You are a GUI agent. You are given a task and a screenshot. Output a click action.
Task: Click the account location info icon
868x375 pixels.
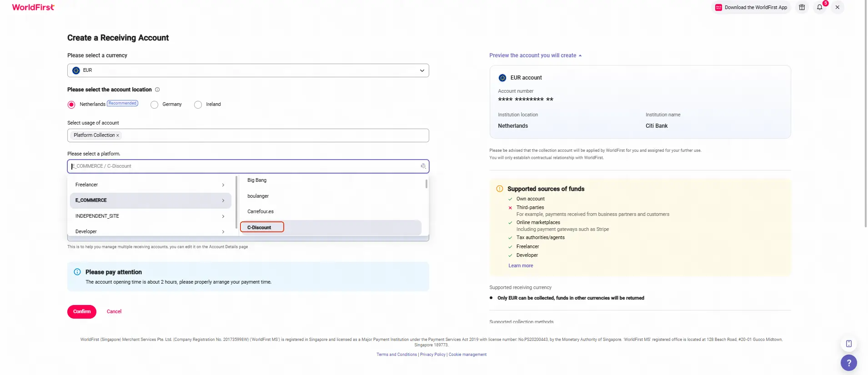[157, 90]
